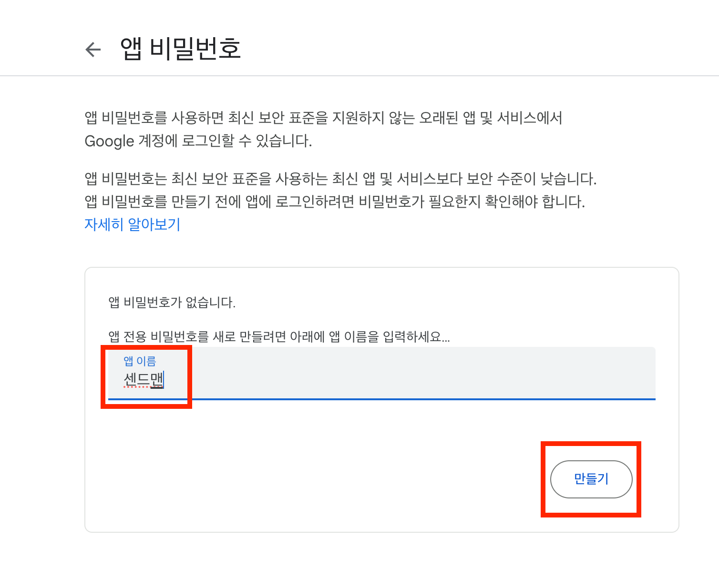Click the instruction starting with 앱 전용 비밀번호를
Image resolution: width=719 pixels, height=588 pixels.
(x=279, y=337)
